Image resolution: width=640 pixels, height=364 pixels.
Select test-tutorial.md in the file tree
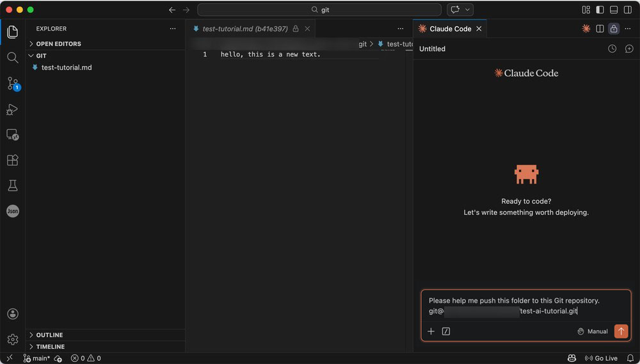106,67
